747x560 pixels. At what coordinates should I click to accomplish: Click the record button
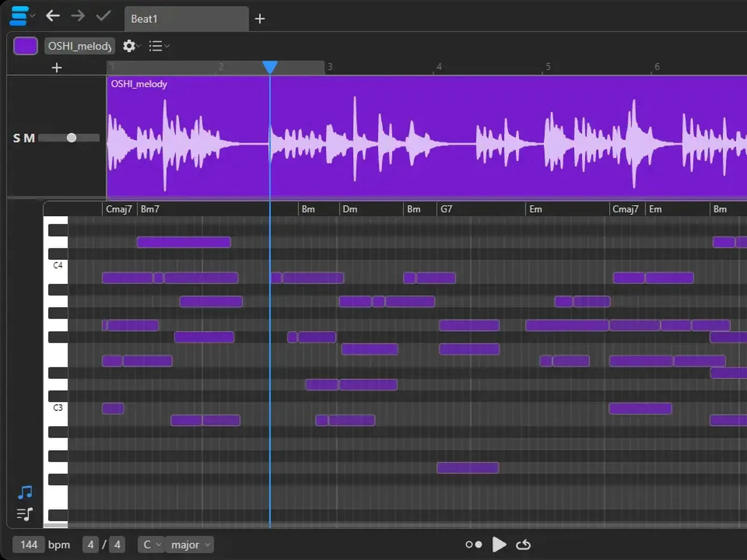473,545
